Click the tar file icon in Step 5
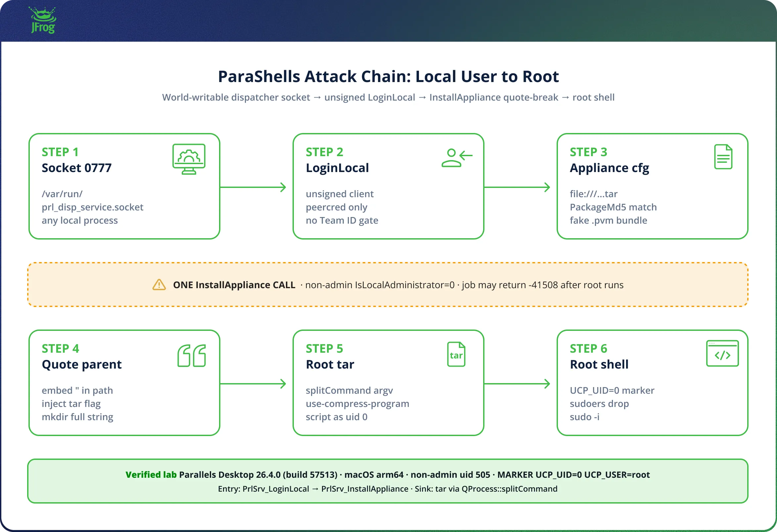 [456, 354]
